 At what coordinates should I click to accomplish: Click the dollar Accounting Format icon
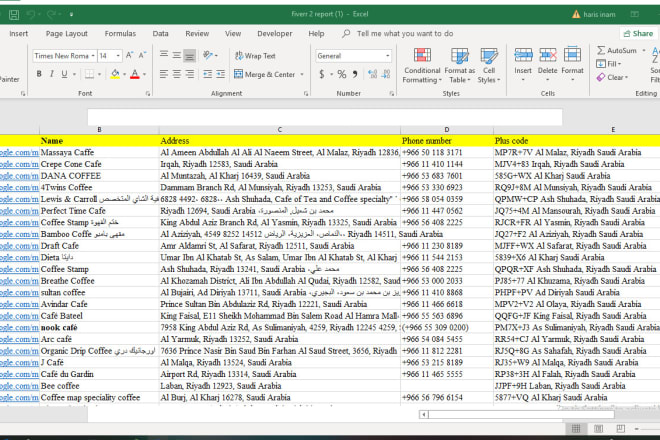[322, 75]
